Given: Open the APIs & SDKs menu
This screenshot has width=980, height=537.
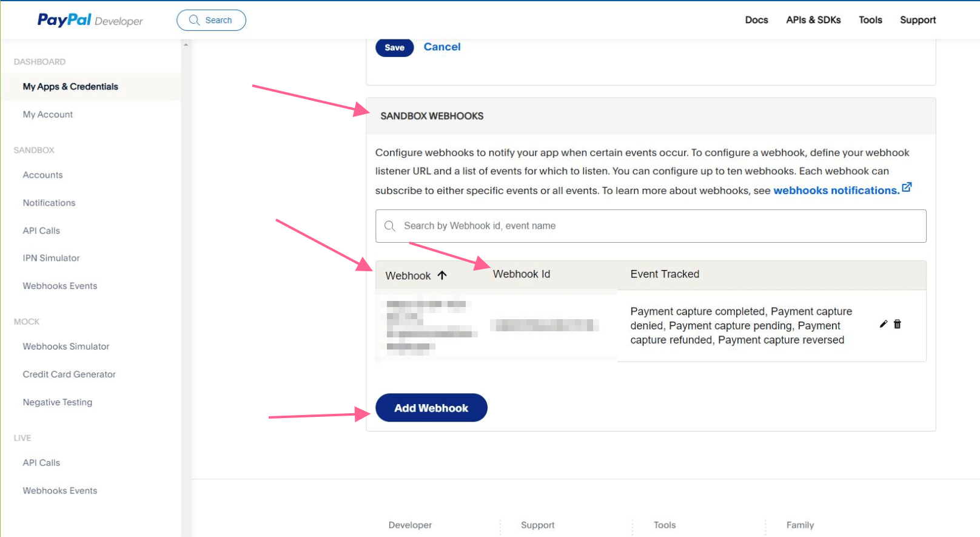Looking at the screenshot, I should tap(813, 20).
